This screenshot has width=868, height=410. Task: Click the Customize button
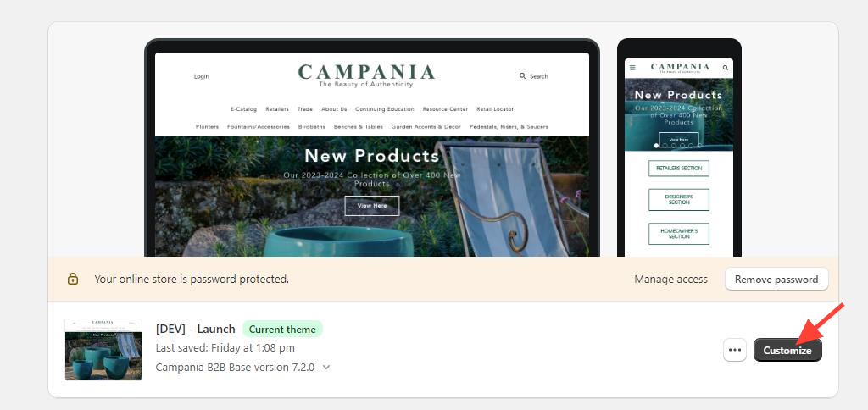pyautogui.click(x=787, y=350)
